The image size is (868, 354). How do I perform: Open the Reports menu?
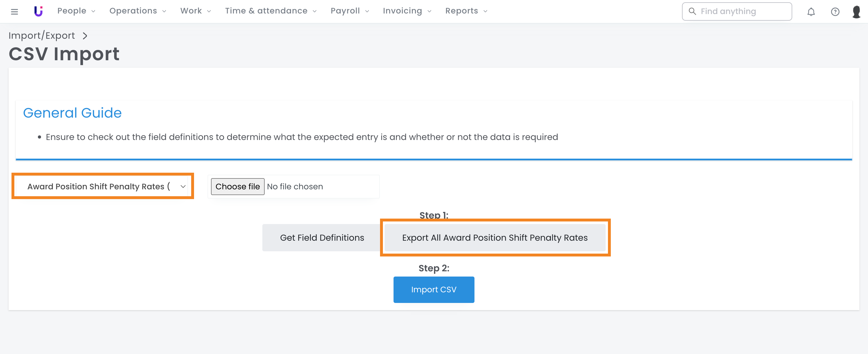466,11
